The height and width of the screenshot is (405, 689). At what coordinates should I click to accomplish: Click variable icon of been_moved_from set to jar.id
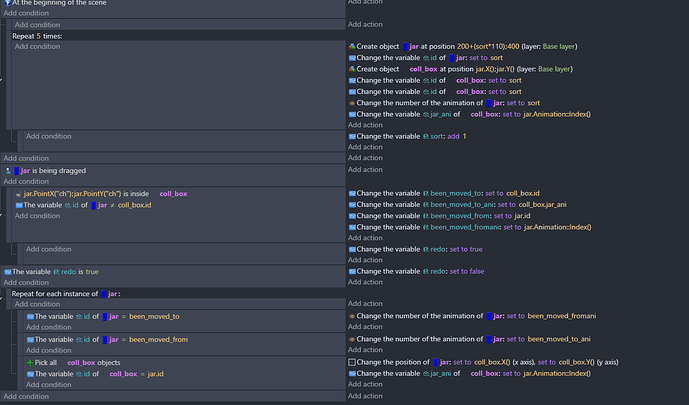pyautogui.click(x=352, y=217)
